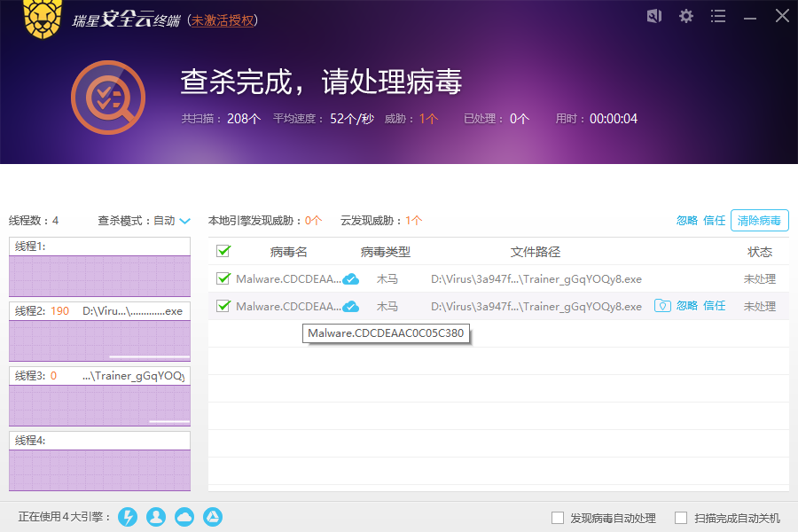Toggle the select-all checkbox in table header

223,251
